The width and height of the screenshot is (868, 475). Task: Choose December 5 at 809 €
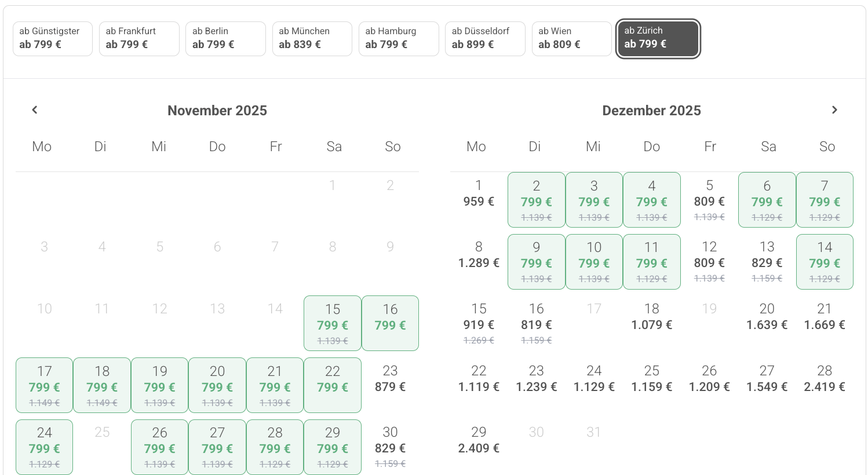tap(709, 199)
